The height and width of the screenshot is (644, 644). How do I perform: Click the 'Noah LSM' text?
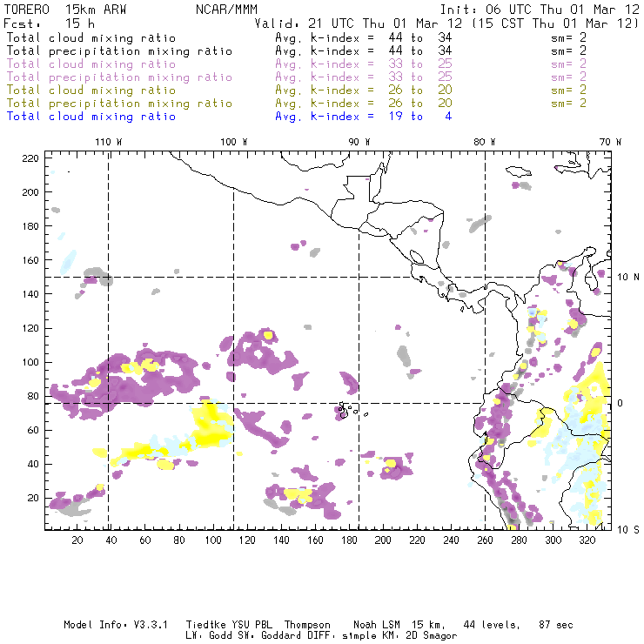pyautogui.click(x=377, y=625)
